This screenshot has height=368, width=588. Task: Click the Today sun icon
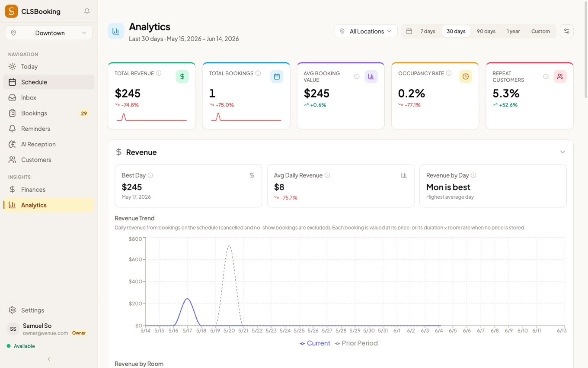click(12, 67)
